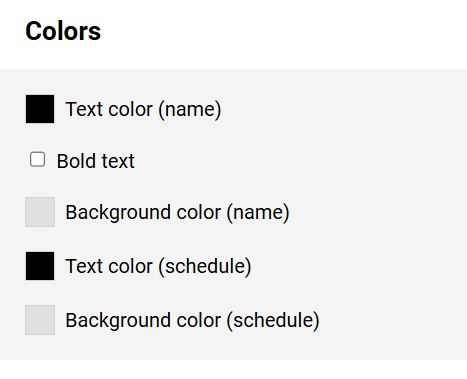The height and width of the screenshot is (379, 467).
Task: Click the "Bold text" label
Action: click(x=96, y=161)
